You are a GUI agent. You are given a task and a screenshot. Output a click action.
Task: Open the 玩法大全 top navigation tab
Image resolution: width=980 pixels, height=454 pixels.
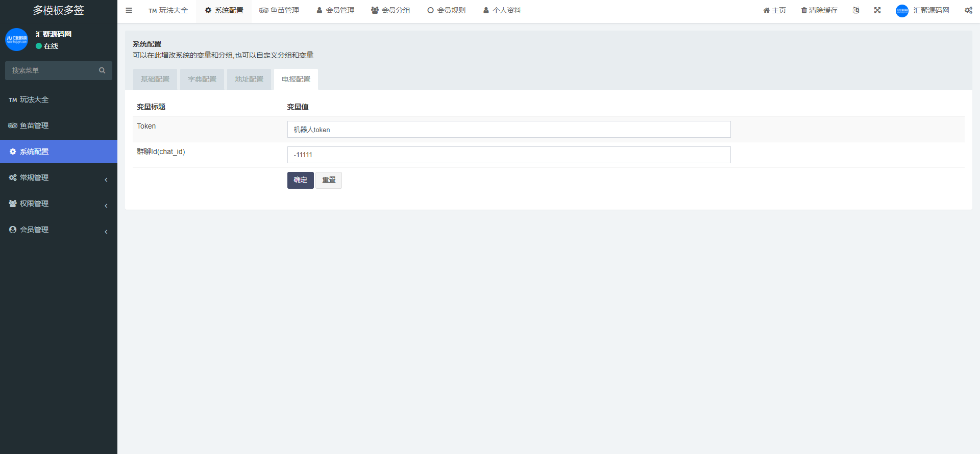[168, 11]
